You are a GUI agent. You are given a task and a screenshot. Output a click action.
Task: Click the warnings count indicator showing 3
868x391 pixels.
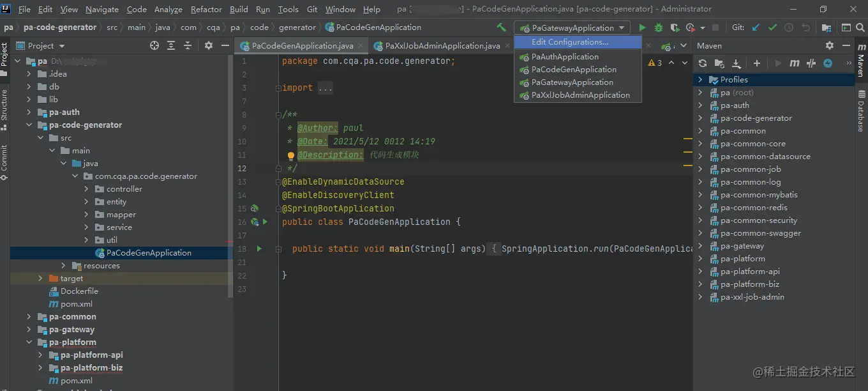click(x=655, y=63)
